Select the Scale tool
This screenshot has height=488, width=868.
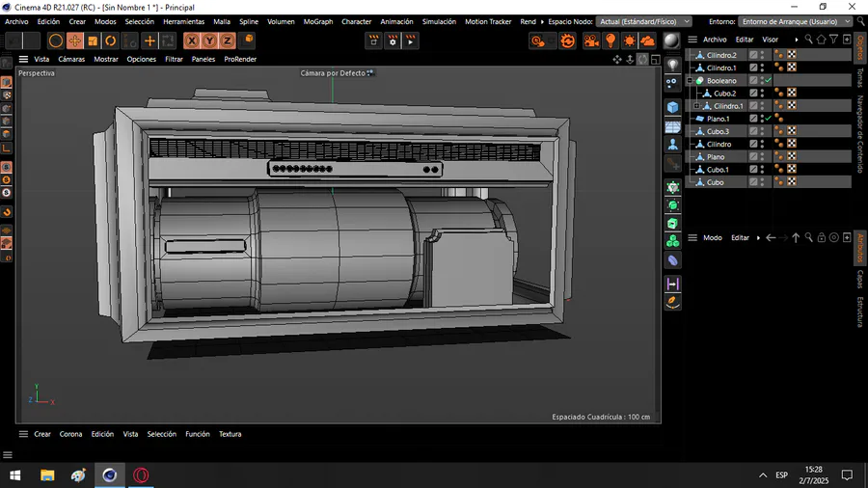click(x=93, y=41)
